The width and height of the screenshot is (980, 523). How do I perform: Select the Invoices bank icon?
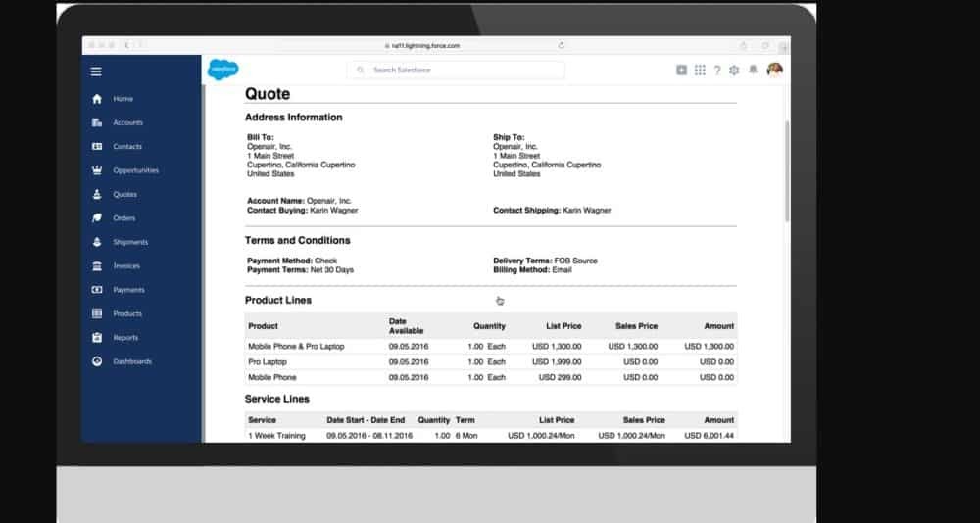(x=96, y=266)
